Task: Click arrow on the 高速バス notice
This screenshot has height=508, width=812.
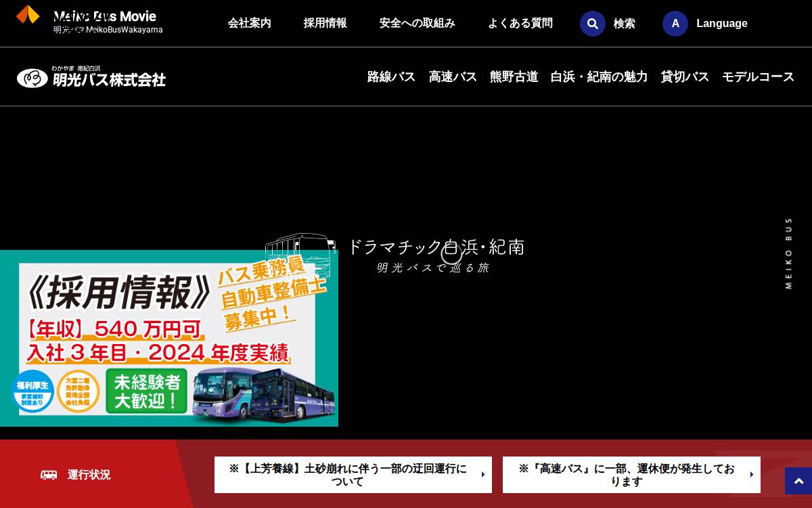Action: (x=752, y=475)
